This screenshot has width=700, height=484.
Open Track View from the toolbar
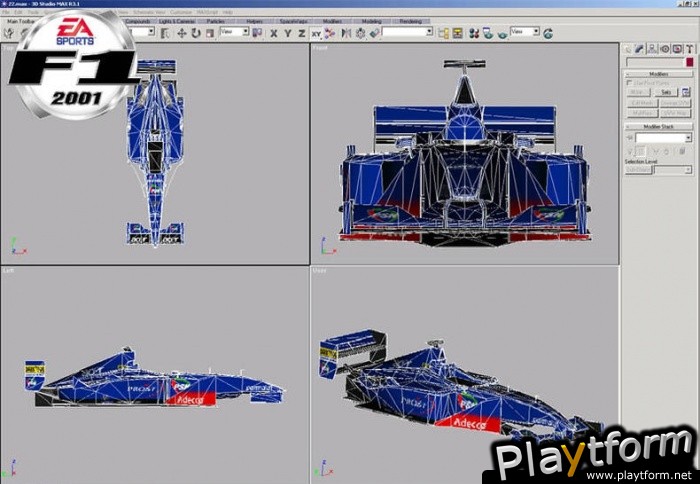pos(443,33)
